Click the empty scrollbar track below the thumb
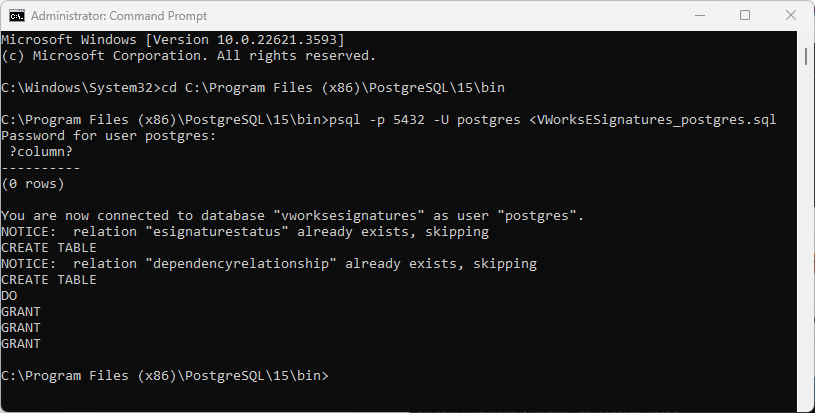This screenshot has height=413, width=815. click(x=806, y=234)
